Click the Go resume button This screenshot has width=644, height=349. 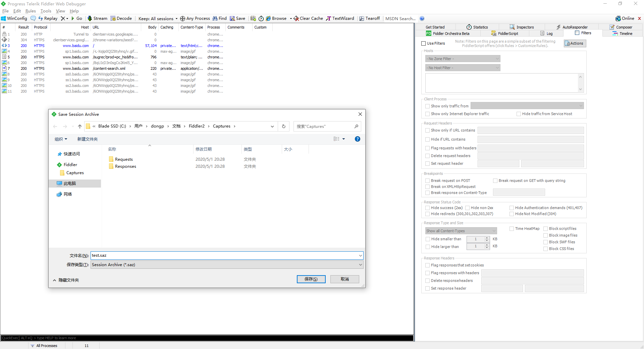[76, 18]
